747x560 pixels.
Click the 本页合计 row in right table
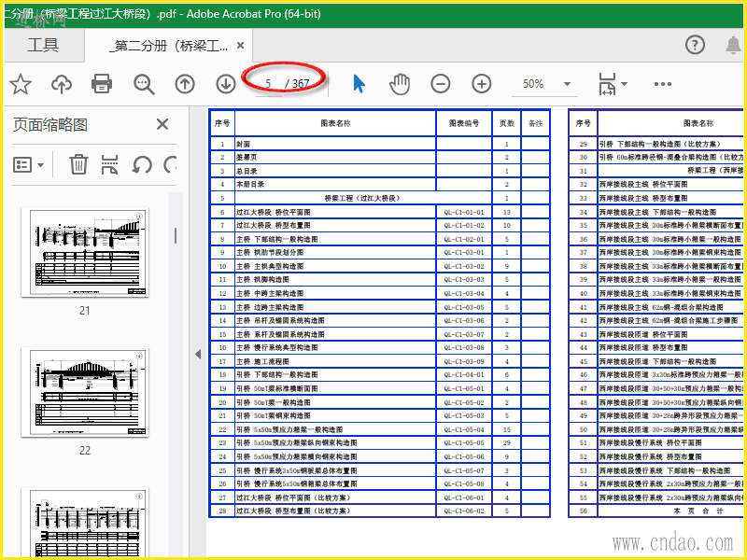[x=656, y=511]
